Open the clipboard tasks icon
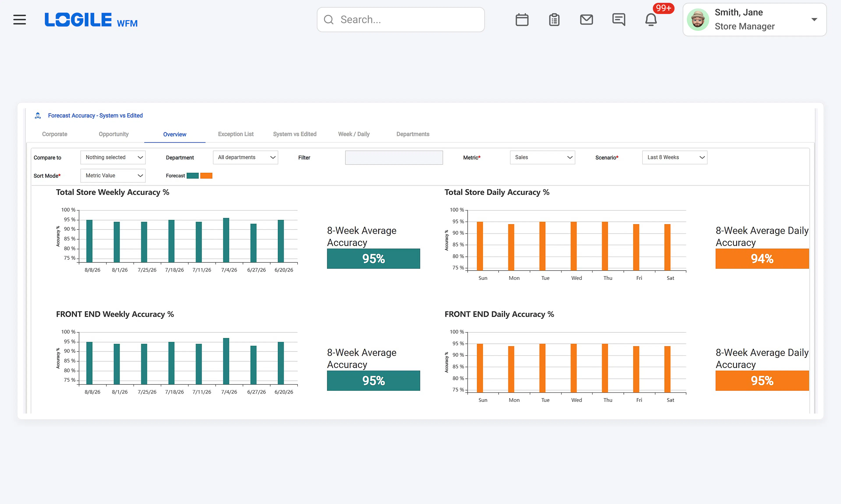The height and width of the screenshot is (504, 841). pyautogui.click(x=554, y=20)
